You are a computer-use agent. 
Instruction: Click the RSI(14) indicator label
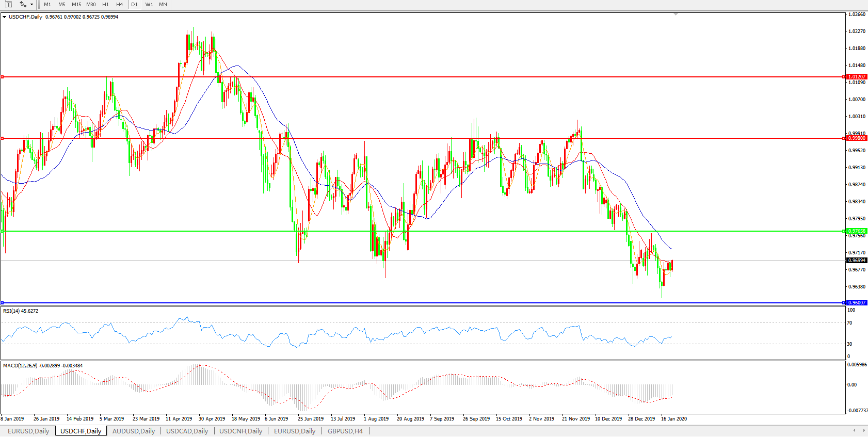[21, 311]
